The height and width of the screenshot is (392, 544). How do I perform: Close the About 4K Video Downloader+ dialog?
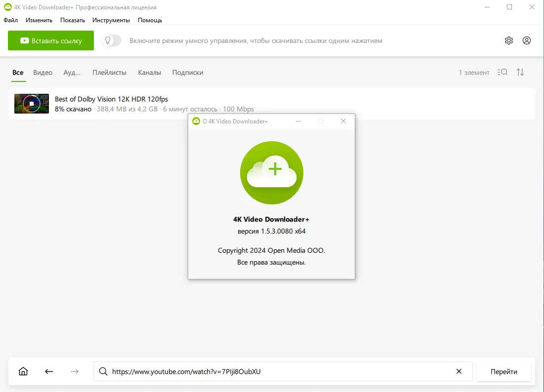coord(343,121)
